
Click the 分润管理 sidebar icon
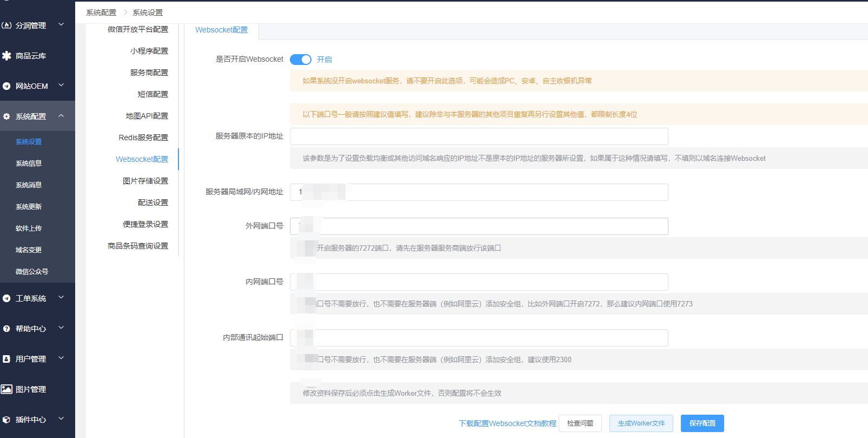pos(6,25)
